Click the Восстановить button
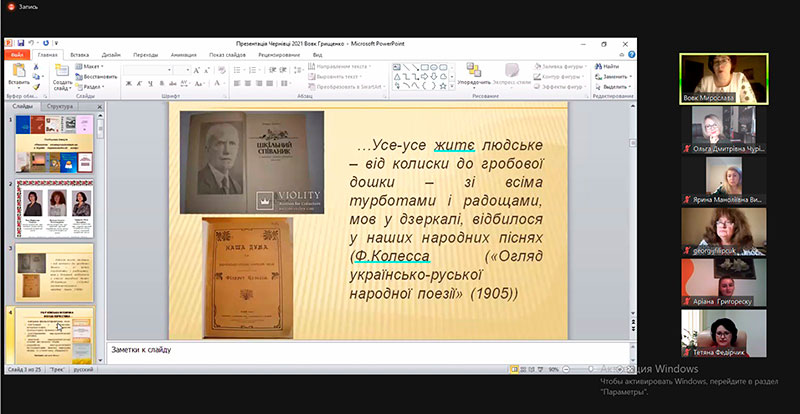Image resolution: width=800 pixels, height=414 pixels. pyautogui.click(x=96, y=77)
